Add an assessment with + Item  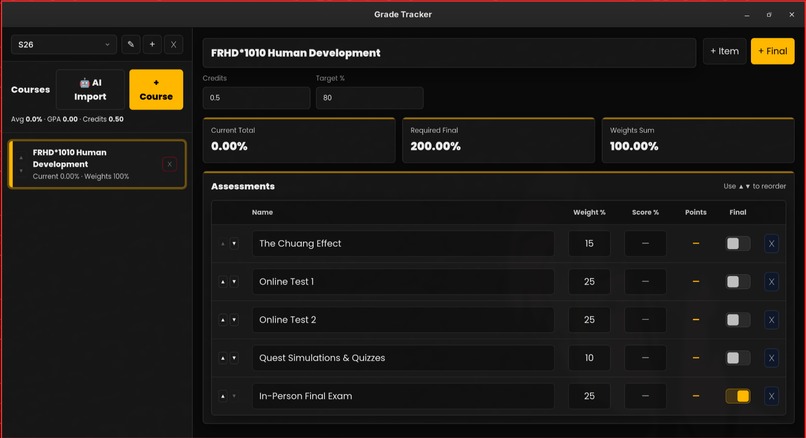724,51
